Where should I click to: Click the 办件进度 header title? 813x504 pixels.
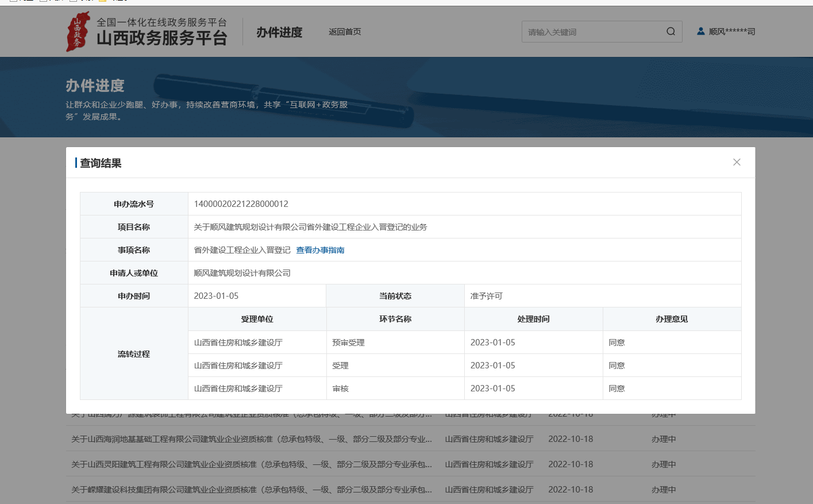(x=279, y=32)
